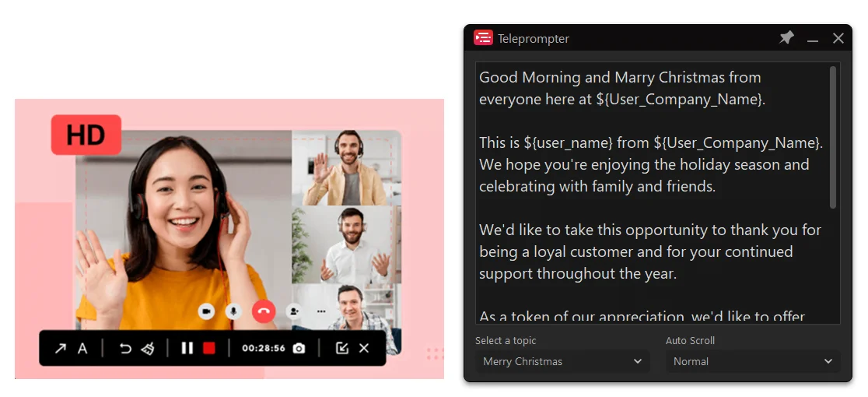Hang up with the red end-call button
This screenshot has width=868, height=397.
tap(264, 311)
